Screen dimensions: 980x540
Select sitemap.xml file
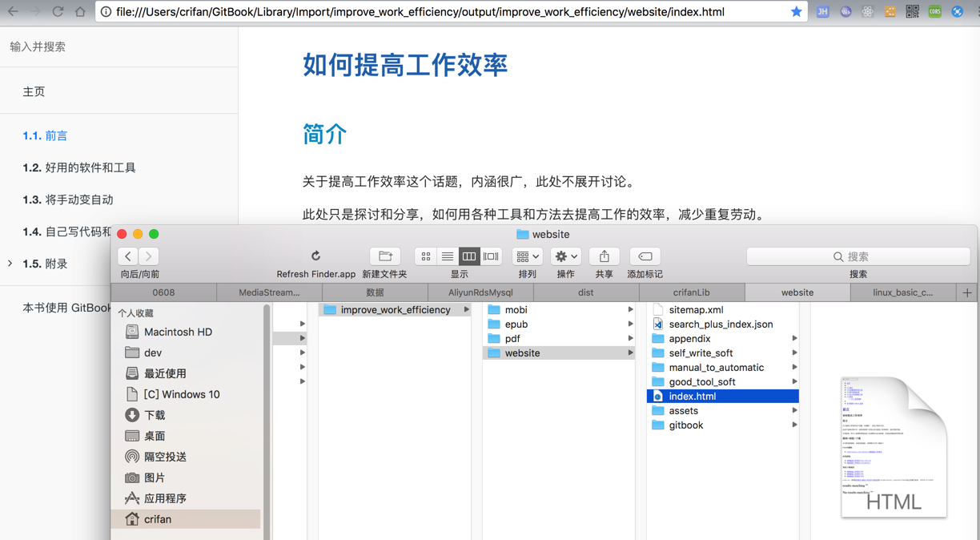point(696,309)
